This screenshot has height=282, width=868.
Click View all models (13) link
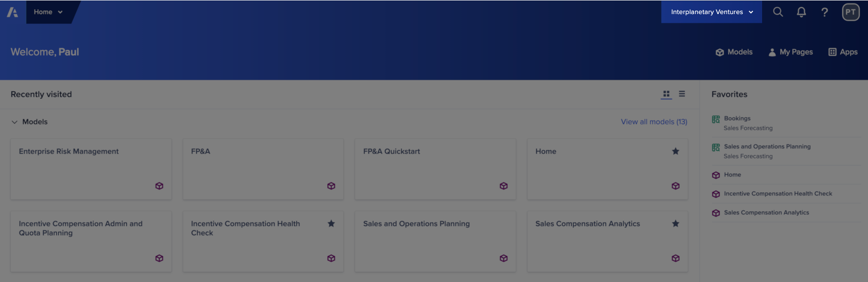654,122
